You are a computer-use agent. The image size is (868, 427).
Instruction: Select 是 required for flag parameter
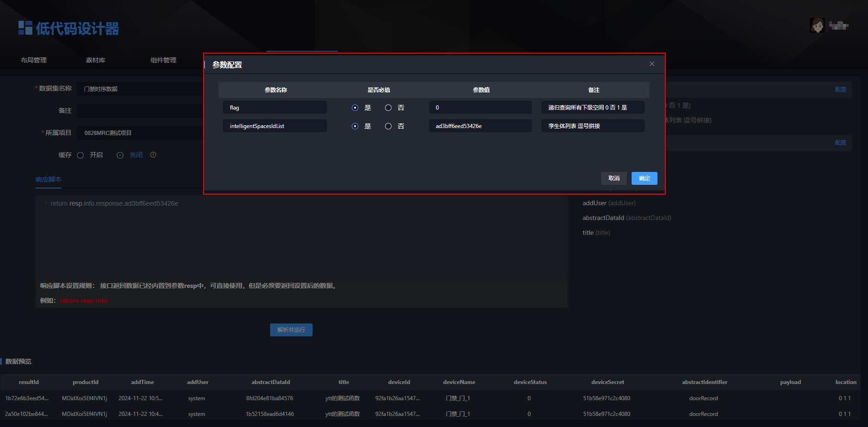tap(355, 108)
